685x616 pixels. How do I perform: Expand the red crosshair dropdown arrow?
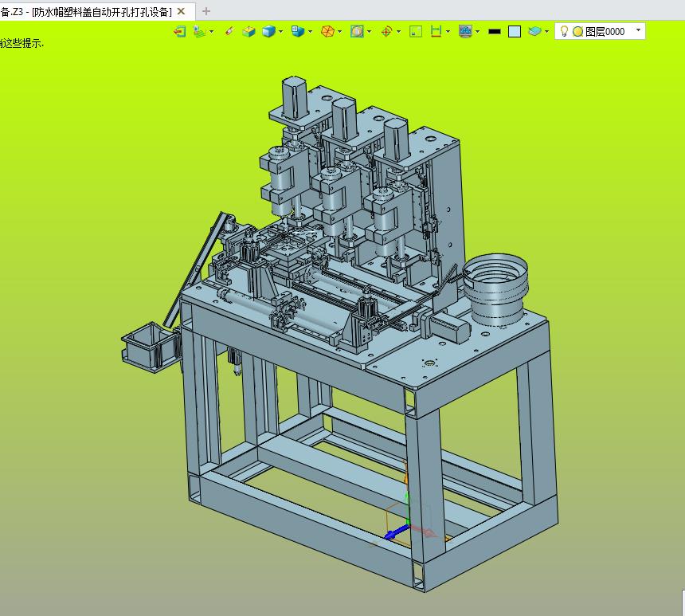pyautogui.click(x=398, y=32)
